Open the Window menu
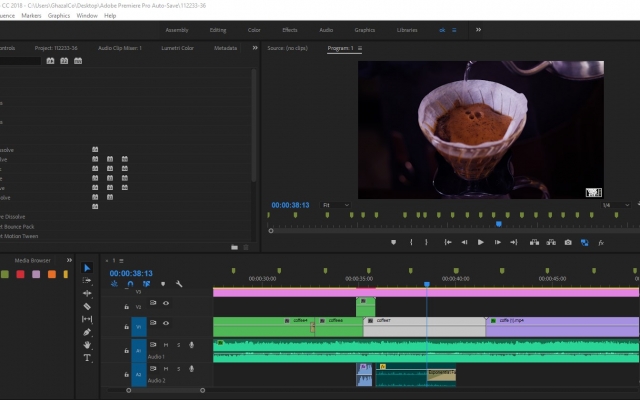 [x=87, y=16]
